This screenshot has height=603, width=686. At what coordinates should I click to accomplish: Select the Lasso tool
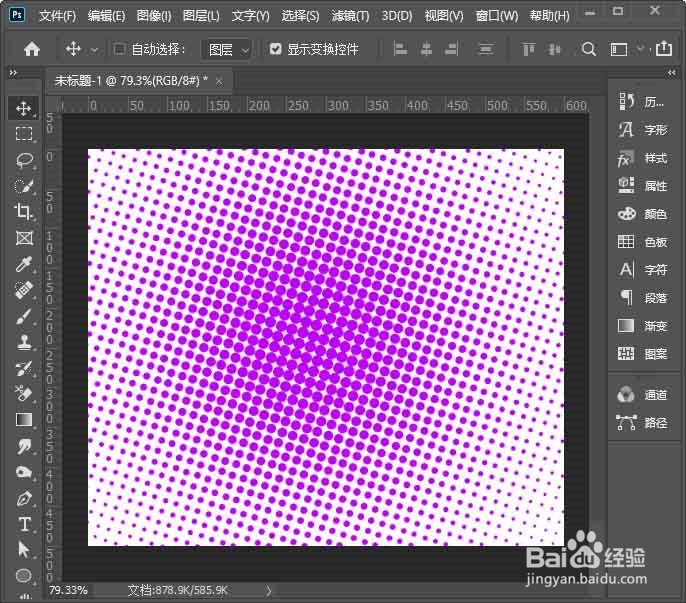pos(24,160)
